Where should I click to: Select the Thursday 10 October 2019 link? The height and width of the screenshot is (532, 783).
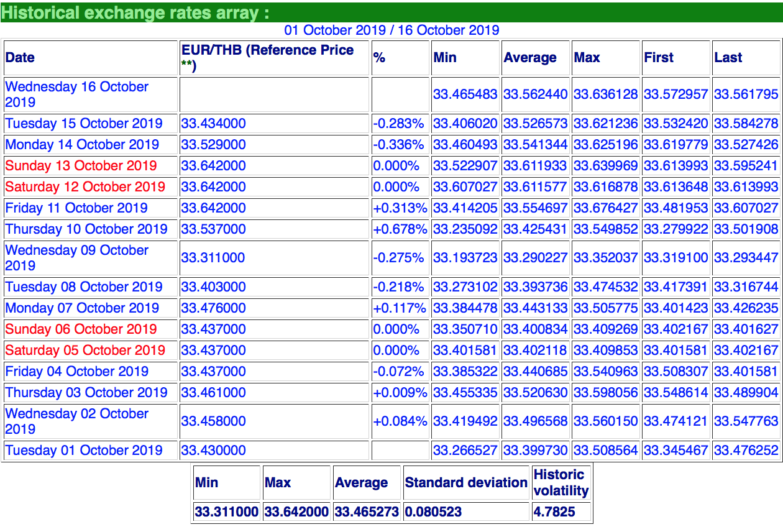pos(86,229)
